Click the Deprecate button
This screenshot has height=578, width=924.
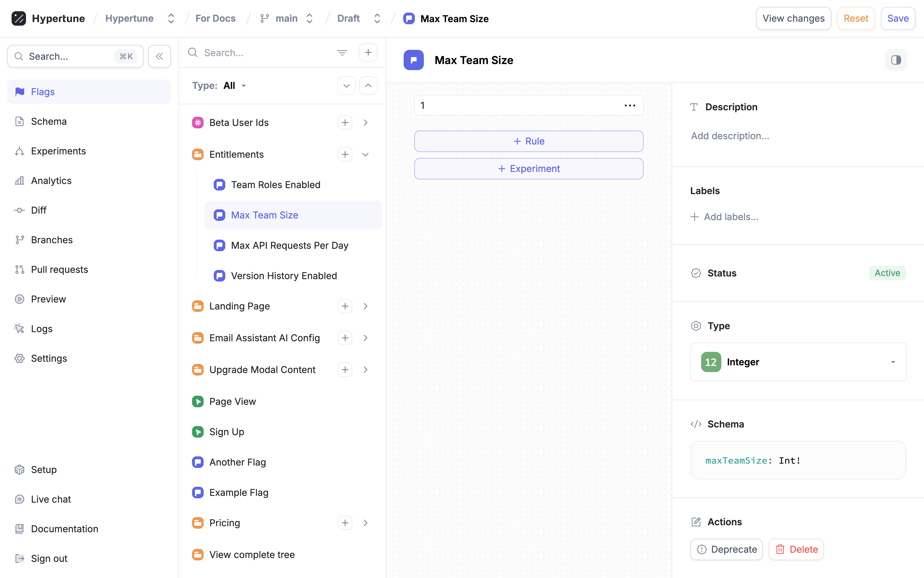726,549
